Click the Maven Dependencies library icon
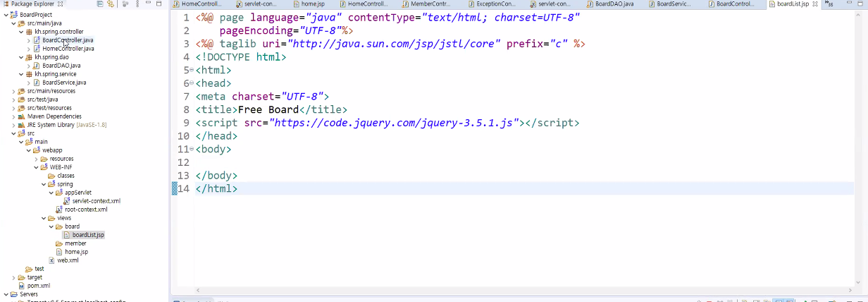The width and height of the screenshot is (868, 302). coord(22,116)
